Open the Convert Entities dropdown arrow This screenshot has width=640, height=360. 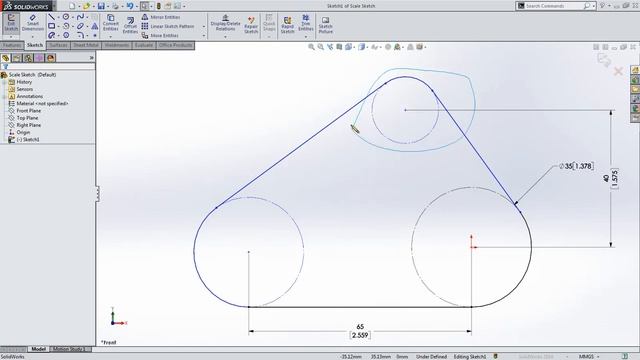pyautogui.click(x=111, y=37)
